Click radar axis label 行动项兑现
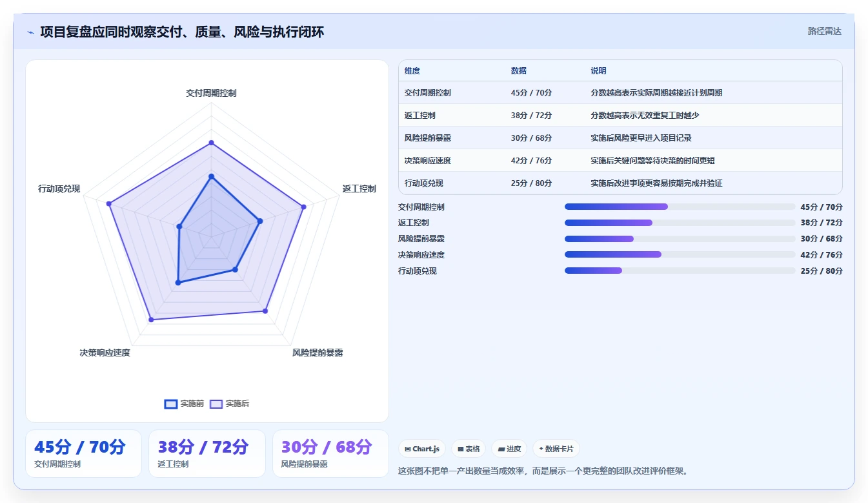 tap(59, 189)
